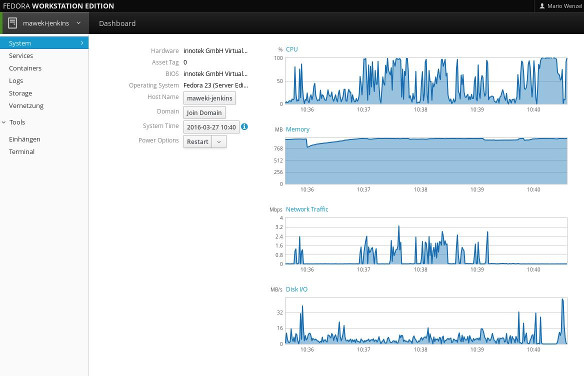Click the innotek GmbH hardware value
584x376 pixels.
point(215,51)
